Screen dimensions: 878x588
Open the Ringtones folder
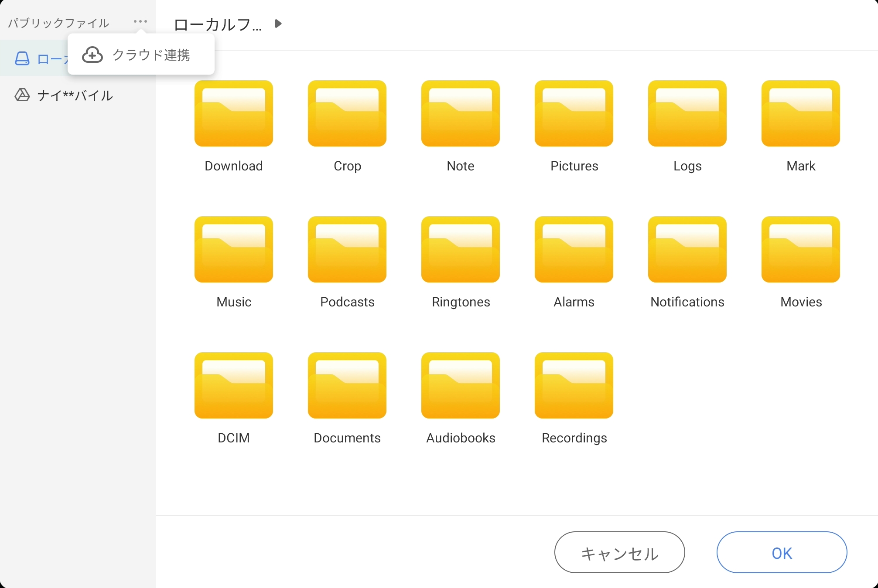click(x=461, y=250)
